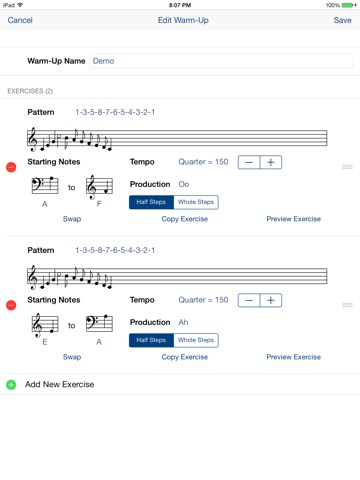Delete the first exercise with red minus icon
The image size is (360, 480).
click(11, 167)
